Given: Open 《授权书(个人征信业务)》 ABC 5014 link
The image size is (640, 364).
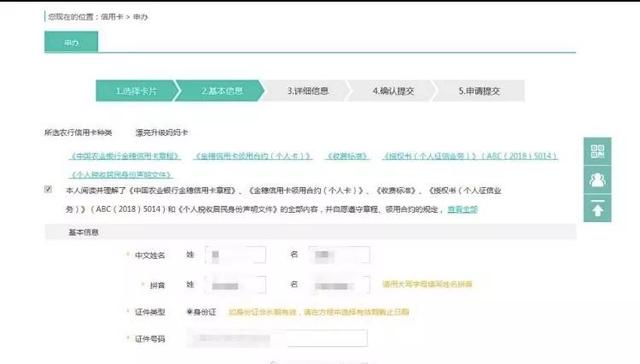Looking at the screenshot, I should click(470, 156).
